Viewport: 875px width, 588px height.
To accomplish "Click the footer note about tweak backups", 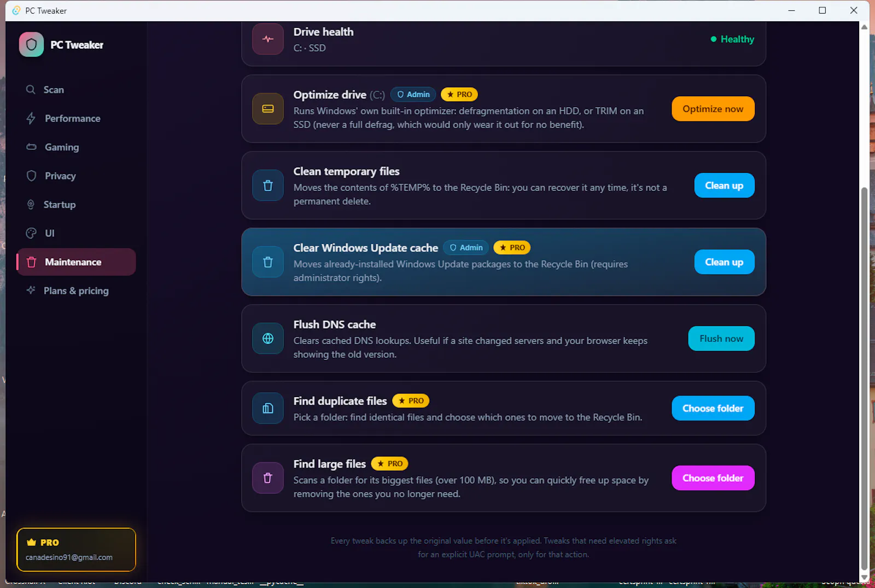I will (x=504, y=548).
